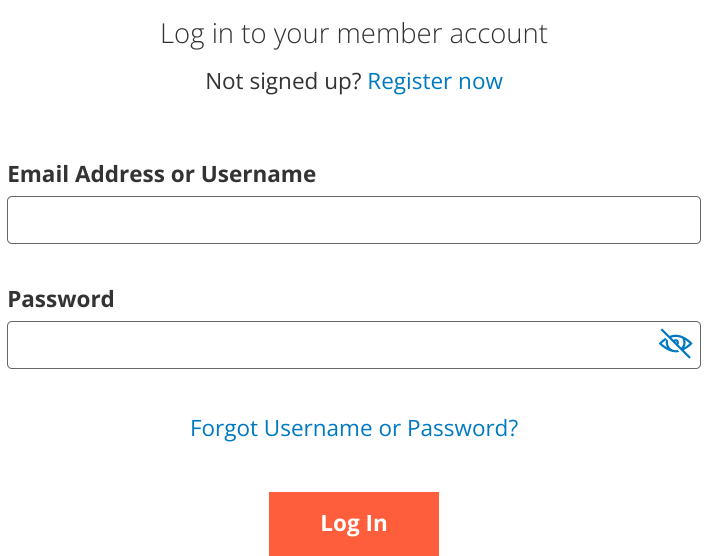Start account recovery for forgotten credentials
The image size is (706, 556).
click(x=354, y=428)
